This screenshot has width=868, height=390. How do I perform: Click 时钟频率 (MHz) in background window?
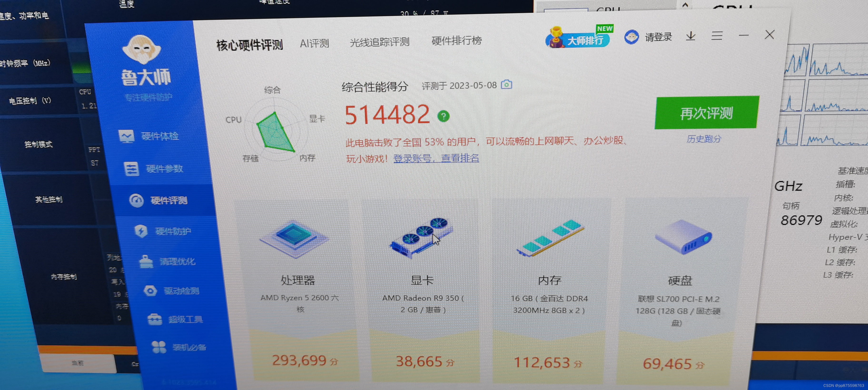pos(25,63)
